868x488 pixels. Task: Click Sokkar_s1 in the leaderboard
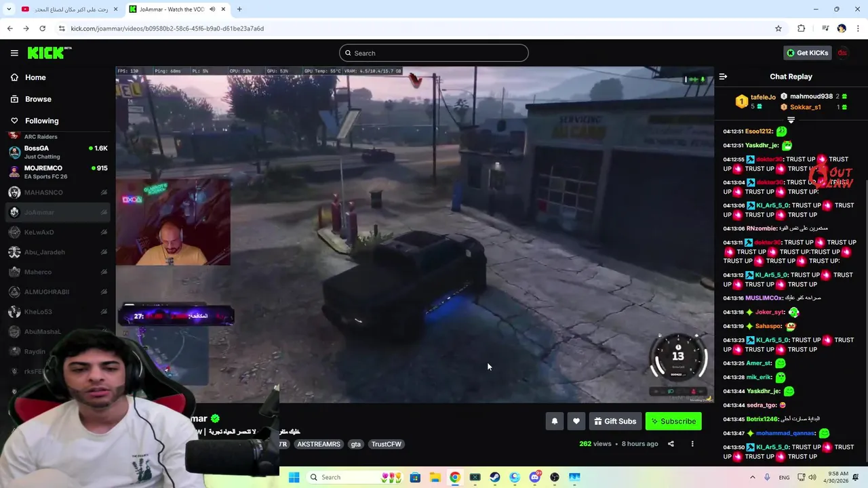(x=805, y=107)
